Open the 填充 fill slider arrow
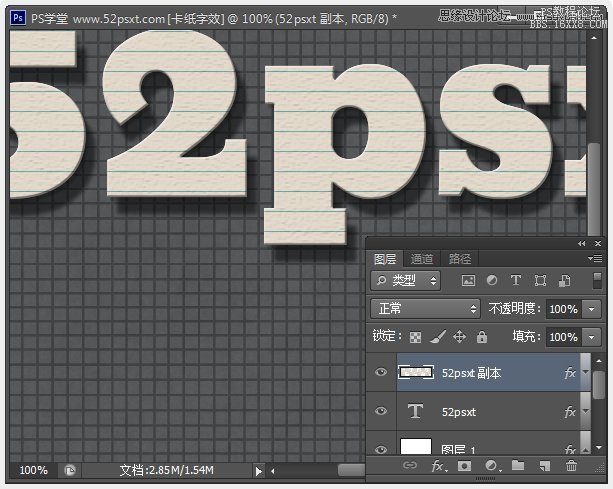This screenshot has width=613, height=489. click(591, 337)
